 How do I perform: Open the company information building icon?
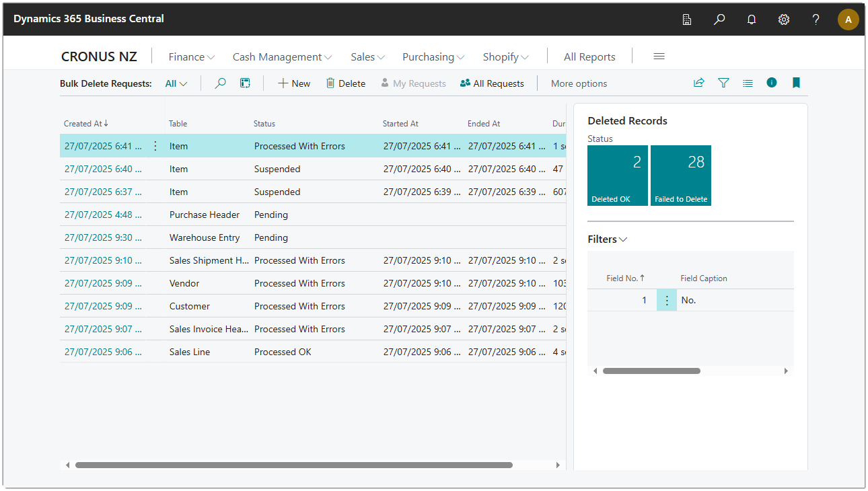pyautogui.click(x=687, y=20)
